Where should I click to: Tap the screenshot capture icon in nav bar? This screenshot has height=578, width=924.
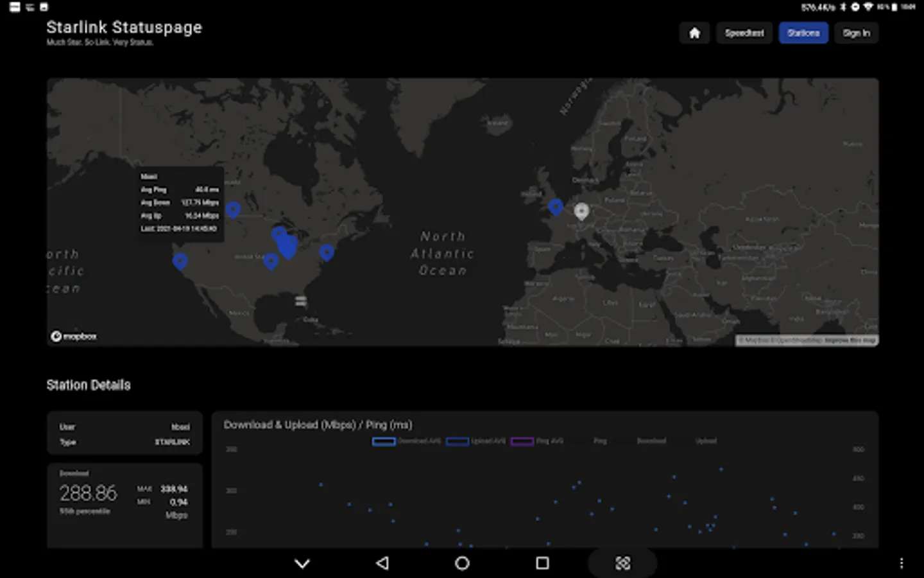(622, 563)
